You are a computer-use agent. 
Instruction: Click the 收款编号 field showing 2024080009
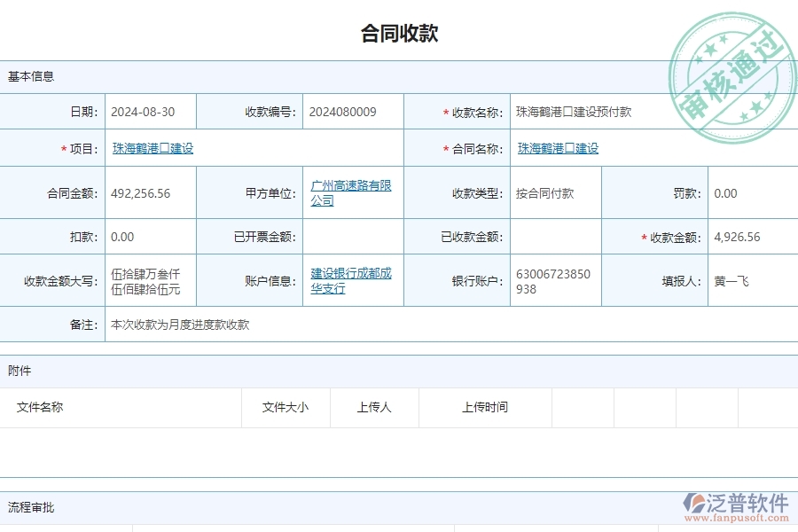point(344,112)
